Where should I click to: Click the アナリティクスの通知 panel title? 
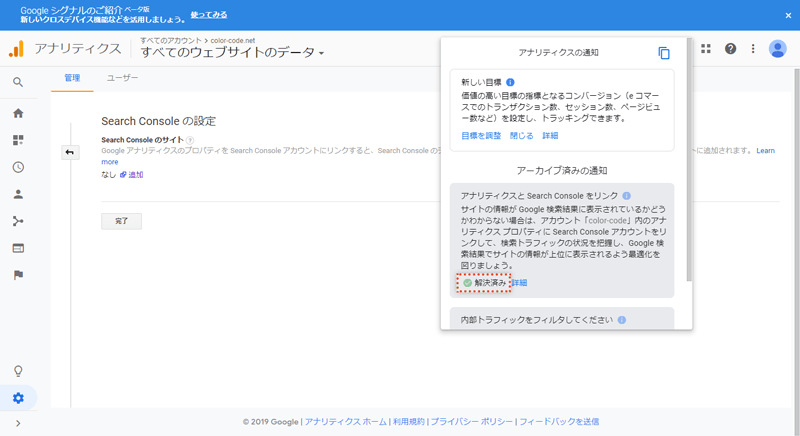click(x=559, y=53)
